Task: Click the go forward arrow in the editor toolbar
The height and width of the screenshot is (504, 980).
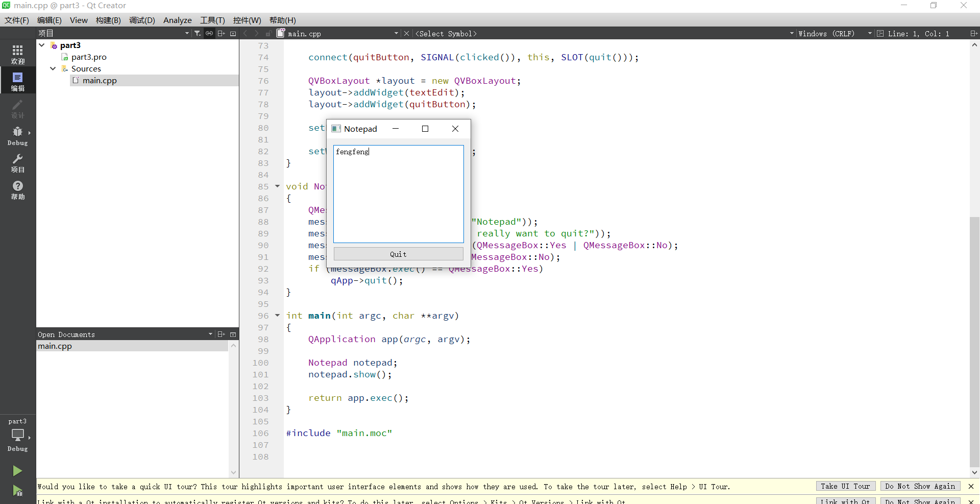Action: [256, 33]
